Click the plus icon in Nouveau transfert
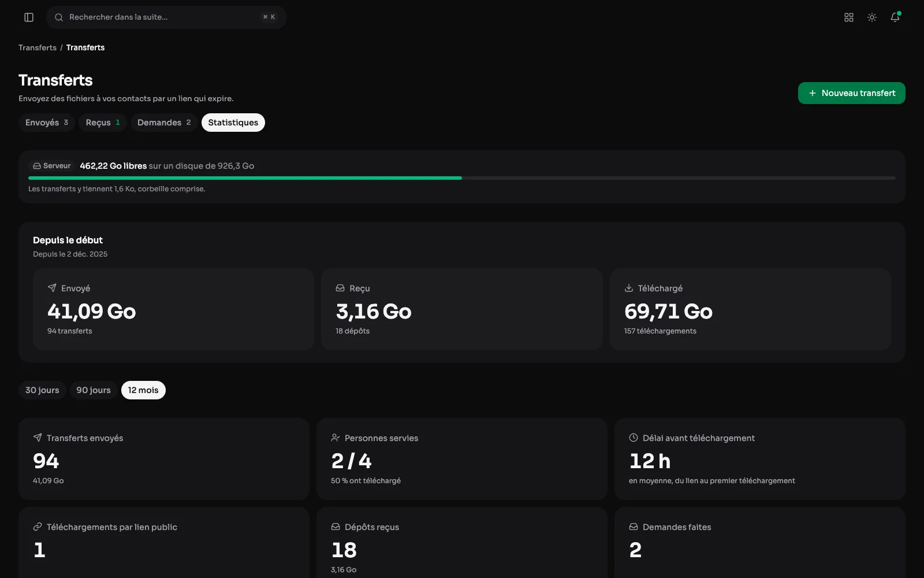Image resolution: width=924 pixels, height=578 pixels. tap(813, 93)
